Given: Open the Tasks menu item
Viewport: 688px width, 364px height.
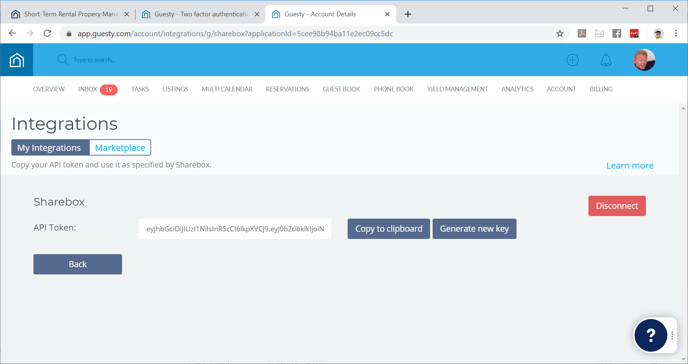Looking at the screenshot, I should click(x=140, y=89).
